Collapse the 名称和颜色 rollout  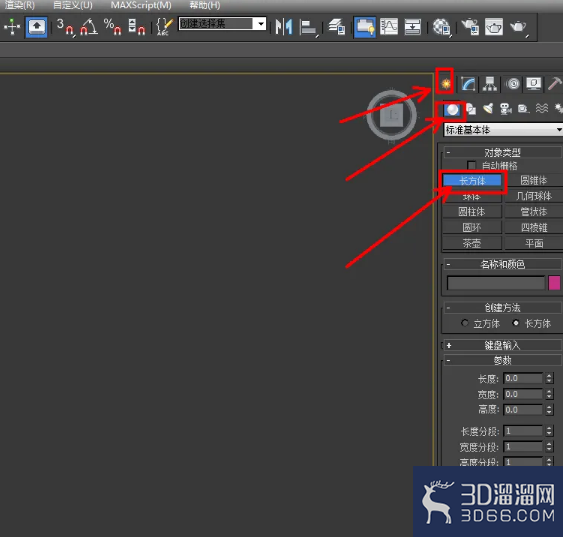point(503,265)
